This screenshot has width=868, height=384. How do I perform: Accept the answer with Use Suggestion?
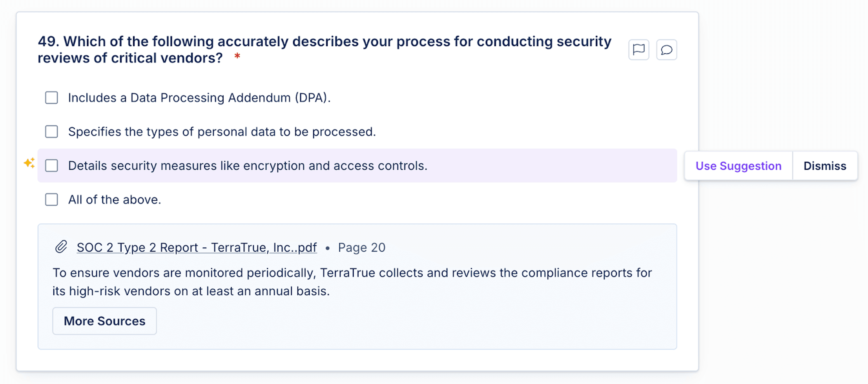click(738, 166)
